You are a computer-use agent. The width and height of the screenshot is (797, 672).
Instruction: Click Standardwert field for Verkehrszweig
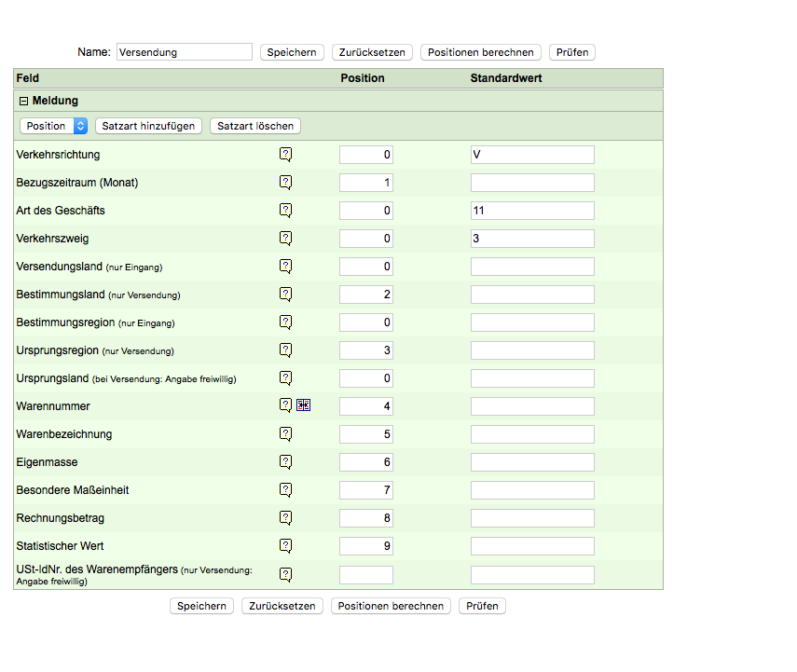531,239
